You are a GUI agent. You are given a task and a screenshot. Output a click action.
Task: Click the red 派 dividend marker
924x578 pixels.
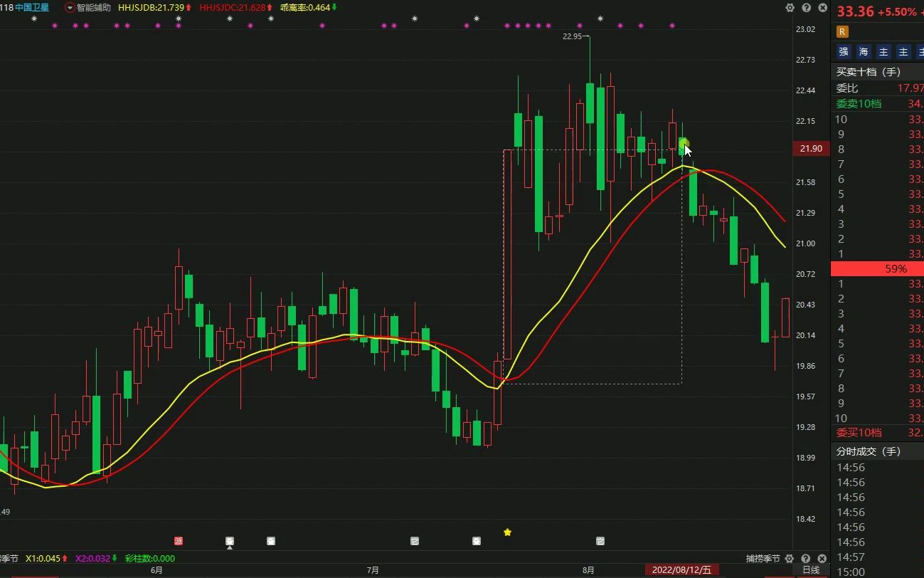pos(179,541)
